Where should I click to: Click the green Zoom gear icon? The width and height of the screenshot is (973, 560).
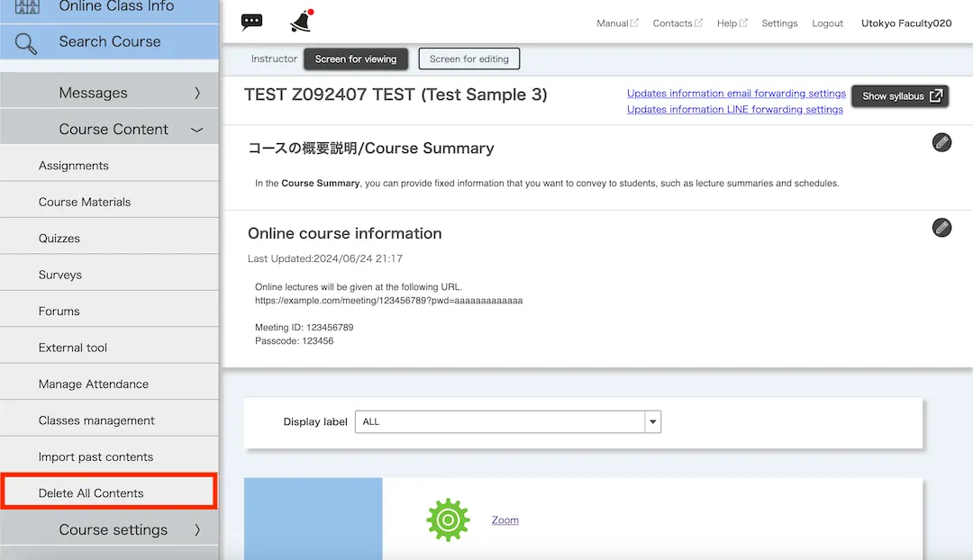pos(448,519)
